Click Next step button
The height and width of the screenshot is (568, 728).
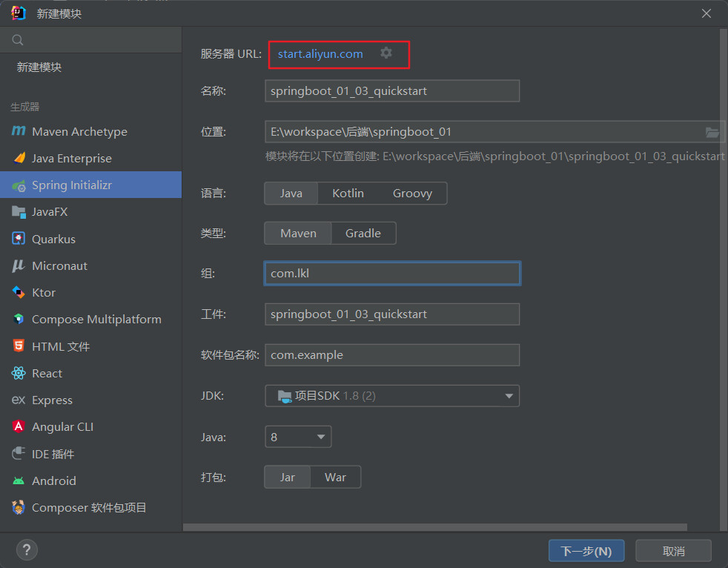click(x=586, y=551)
